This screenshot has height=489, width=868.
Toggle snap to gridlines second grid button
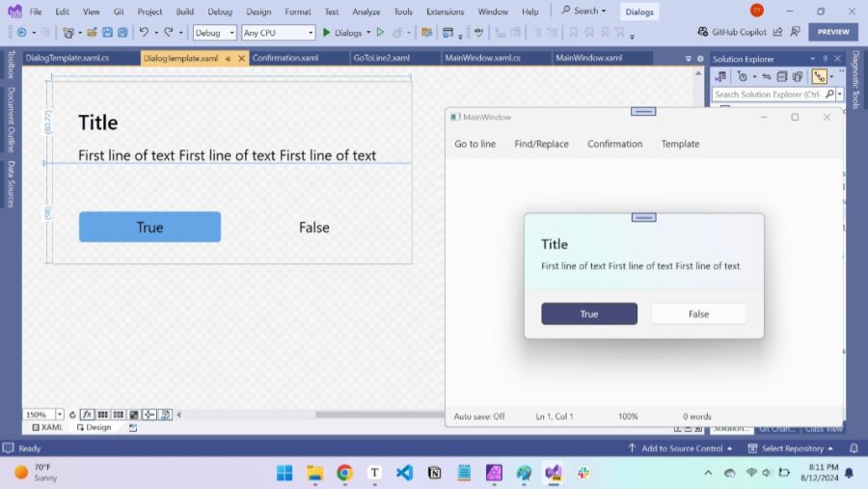click(x=119, y=415)
